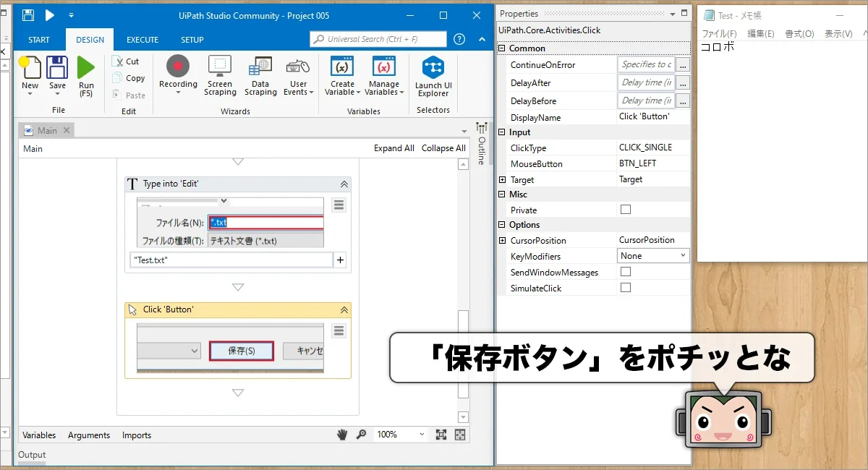Open ContinueOnError ellipsis editor

tap(683, 64)
